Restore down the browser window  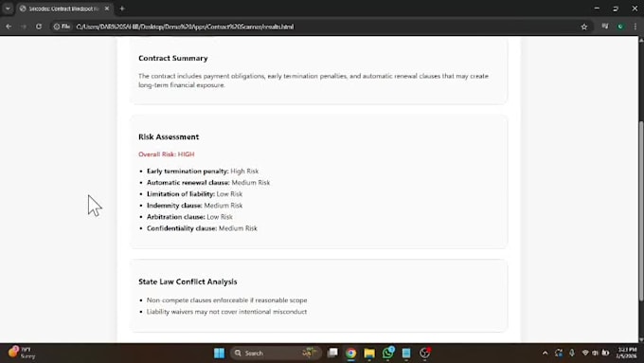tap(616, 9)
